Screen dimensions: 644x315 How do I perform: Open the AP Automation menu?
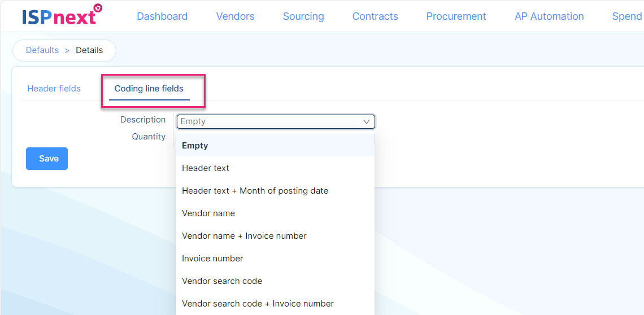tap(549, 16)
